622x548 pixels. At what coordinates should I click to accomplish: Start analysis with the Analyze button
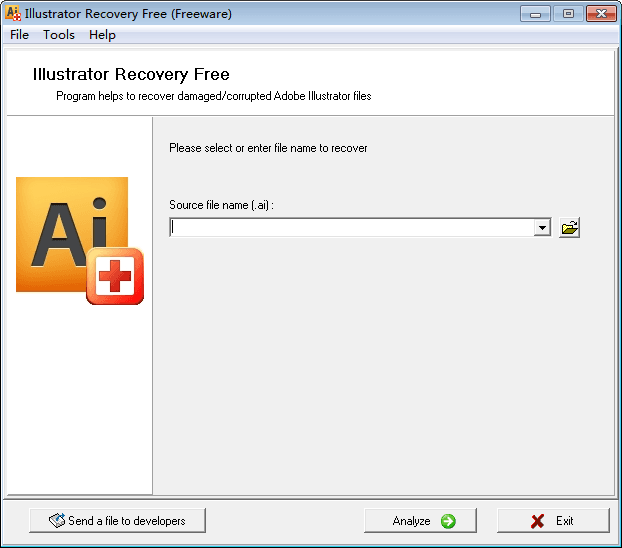[420, 521]
